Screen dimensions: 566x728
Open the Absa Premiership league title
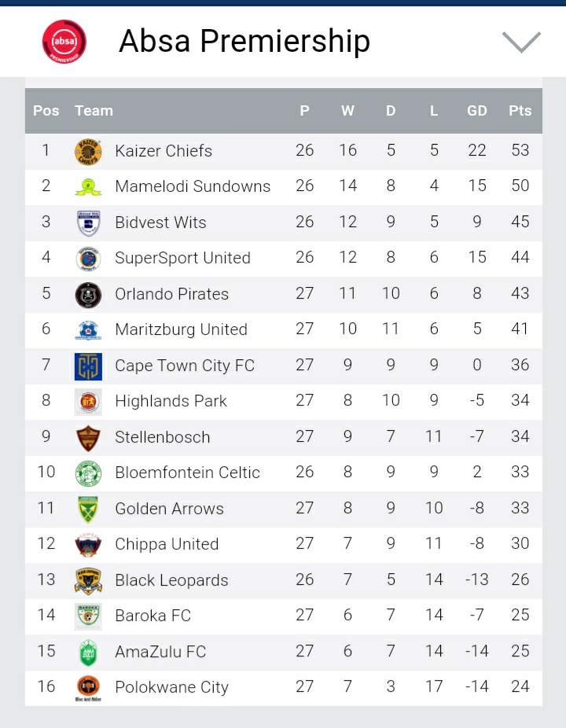click(244, 42)
